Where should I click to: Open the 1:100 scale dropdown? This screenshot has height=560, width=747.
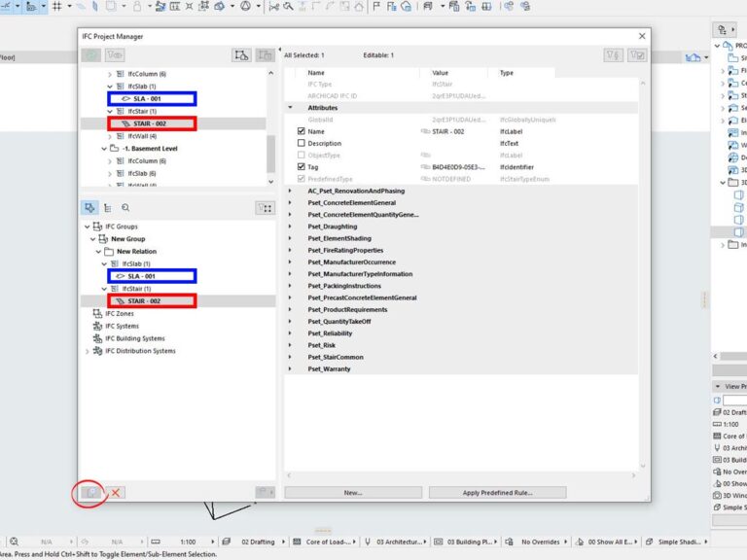[x=212, y=542]
